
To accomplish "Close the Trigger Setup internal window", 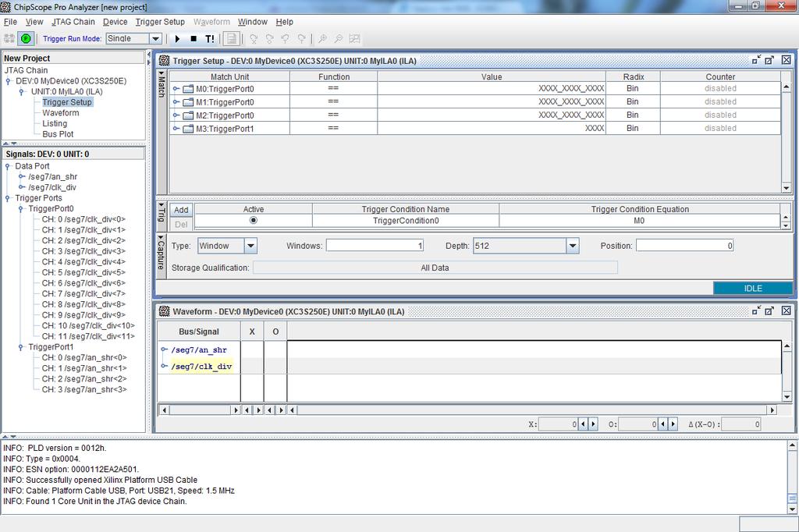I will tap(787, 60).
